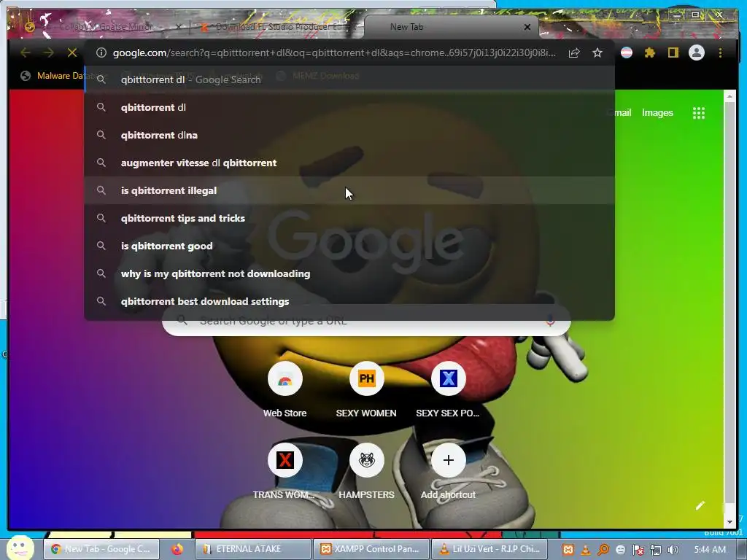Open the striped flag extension icon
The width and height of the screenshot is (747, 560).
pos(627,52)
